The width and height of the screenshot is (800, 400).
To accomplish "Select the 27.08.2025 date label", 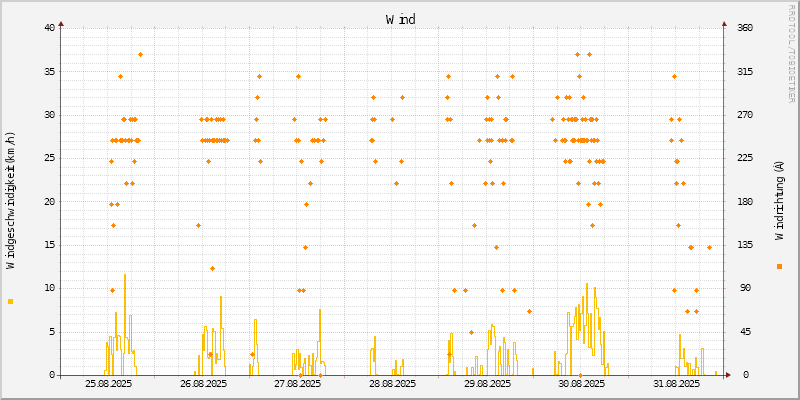I will tap(297, 384).
